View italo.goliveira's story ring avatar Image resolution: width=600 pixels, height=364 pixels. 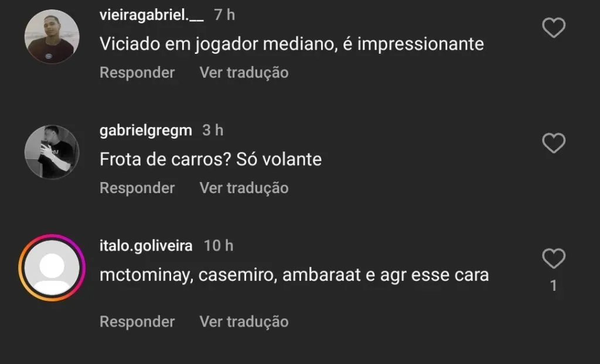pyautogui.click(x=52, y=267)
